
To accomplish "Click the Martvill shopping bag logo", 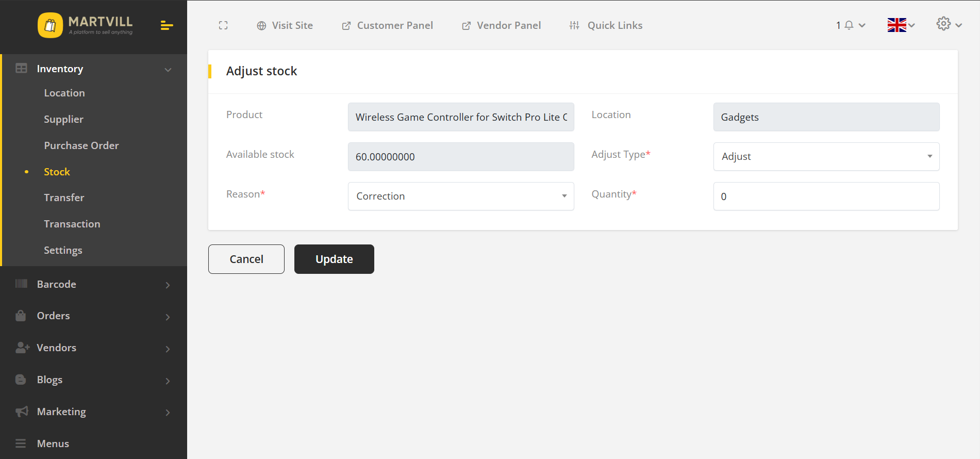I will tap(50, 25).
